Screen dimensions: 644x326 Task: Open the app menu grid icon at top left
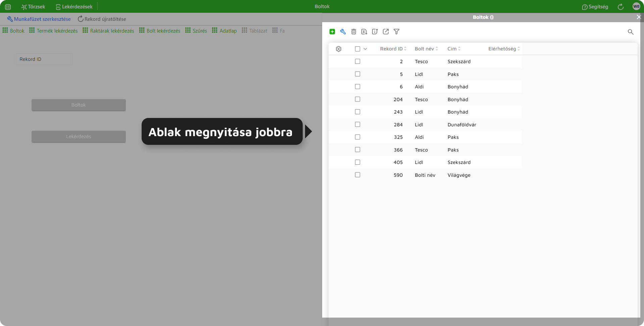pyautogui.click(x=8, y=7)
